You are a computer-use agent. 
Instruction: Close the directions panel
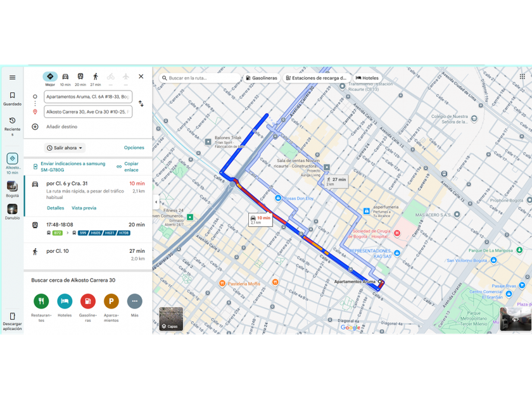click(x=141, y=77)
